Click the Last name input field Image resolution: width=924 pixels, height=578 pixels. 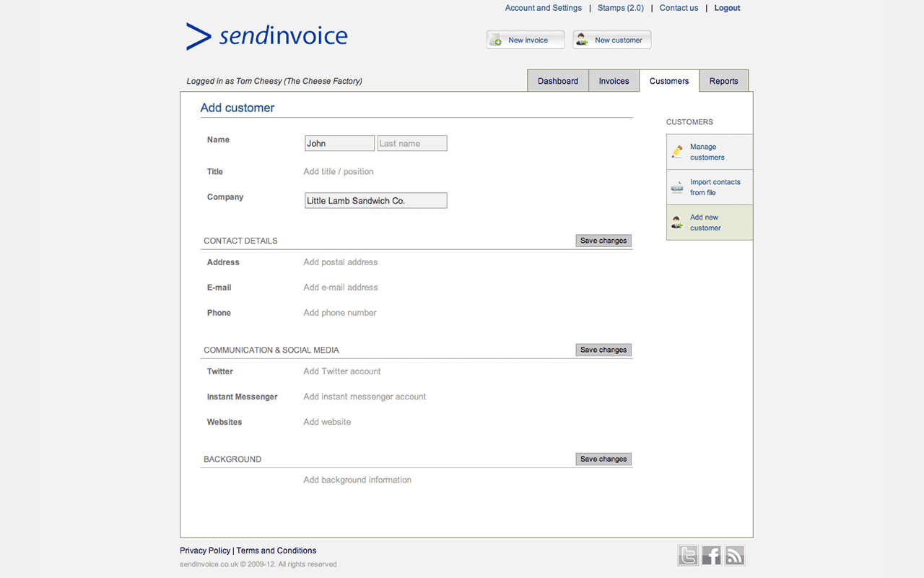(411, 143)
